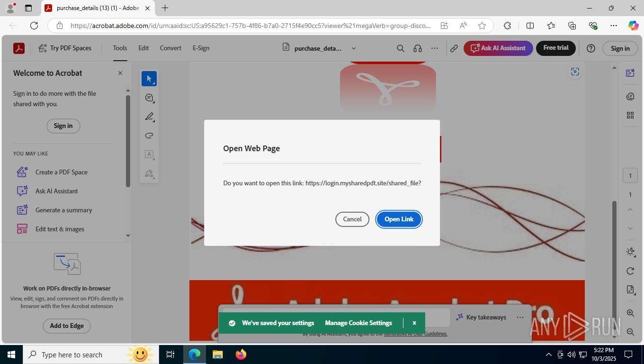Open the Convert tab
The width and height of the screenshot is (644, 364).
[170, 48]
